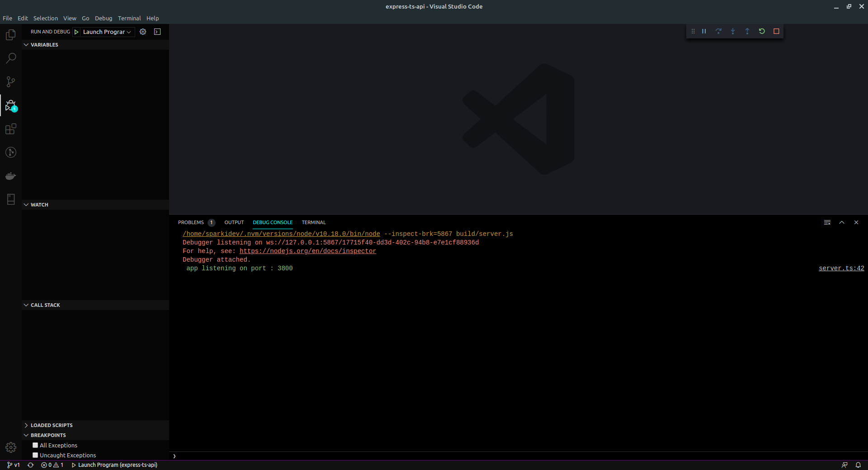
Task: Click Step Out in debug toolbar
Action: click(x=747, y=31)
